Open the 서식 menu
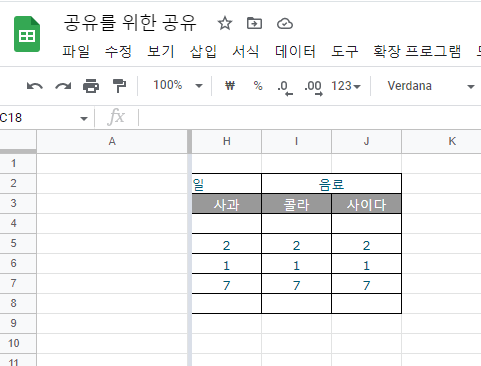The width and height of the screenshot is (481, 366). 246,51
